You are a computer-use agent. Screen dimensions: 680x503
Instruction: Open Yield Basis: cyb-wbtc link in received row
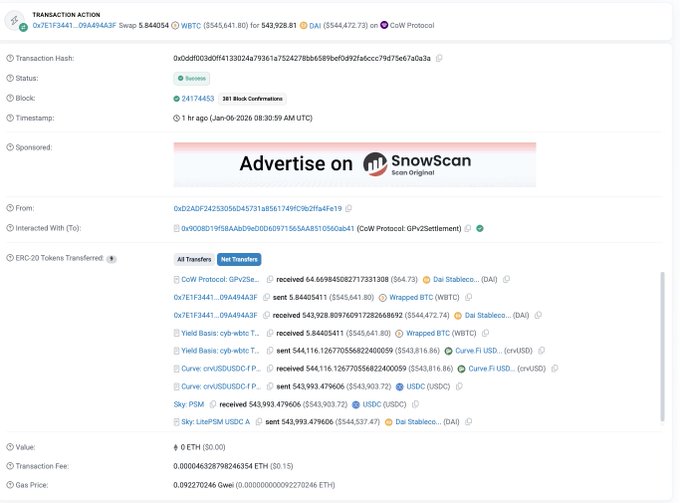220,333
